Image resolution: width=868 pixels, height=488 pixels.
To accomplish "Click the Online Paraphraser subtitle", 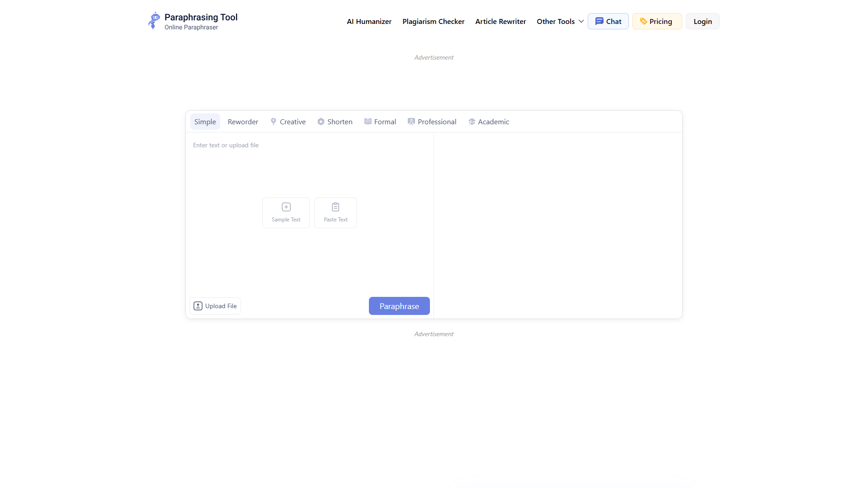I will point(191,27).
